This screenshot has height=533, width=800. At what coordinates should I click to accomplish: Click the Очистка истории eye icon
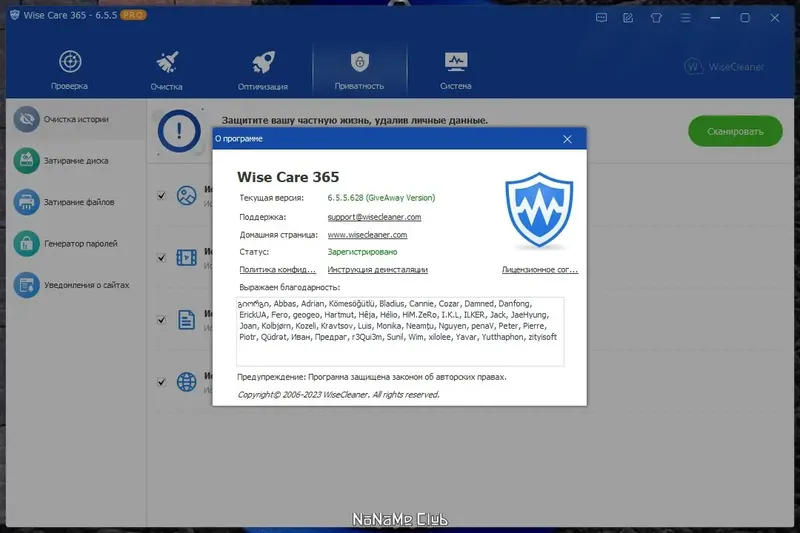tap(27, 119)
